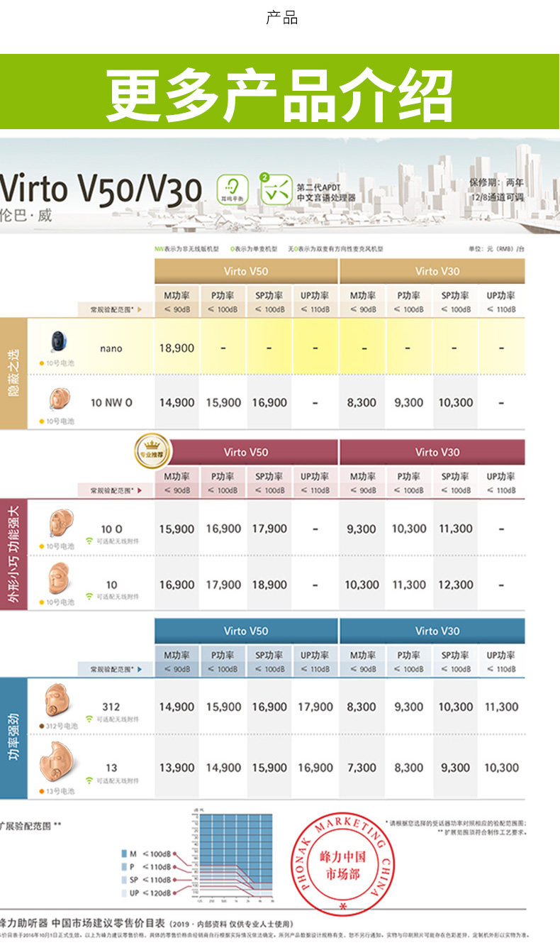Click the nano model name
The width and height of the screenshot is (560, 950).
point(111,348)
